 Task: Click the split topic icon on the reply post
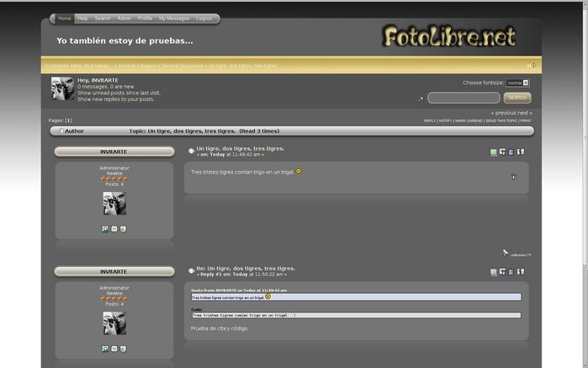[521, 271]
